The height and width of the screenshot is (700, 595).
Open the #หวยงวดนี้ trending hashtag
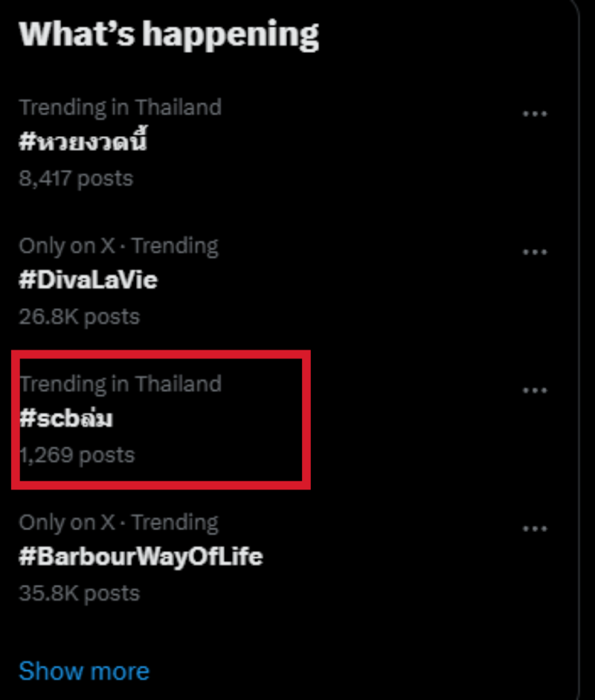point(83,141)
